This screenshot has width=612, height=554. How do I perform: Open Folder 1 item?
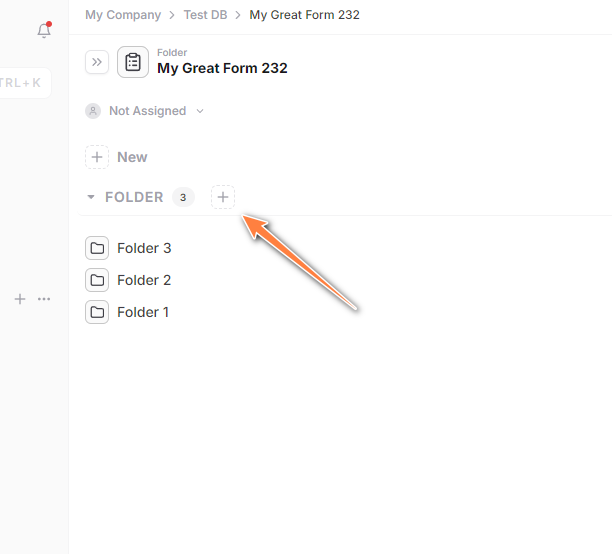(143, 312)
